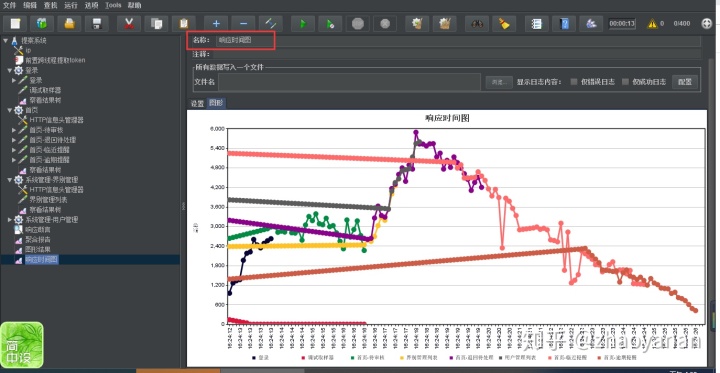Screen dimensions: 720x373
Task: Click the Copy icon in toolbar
Action: click(157, 23)
